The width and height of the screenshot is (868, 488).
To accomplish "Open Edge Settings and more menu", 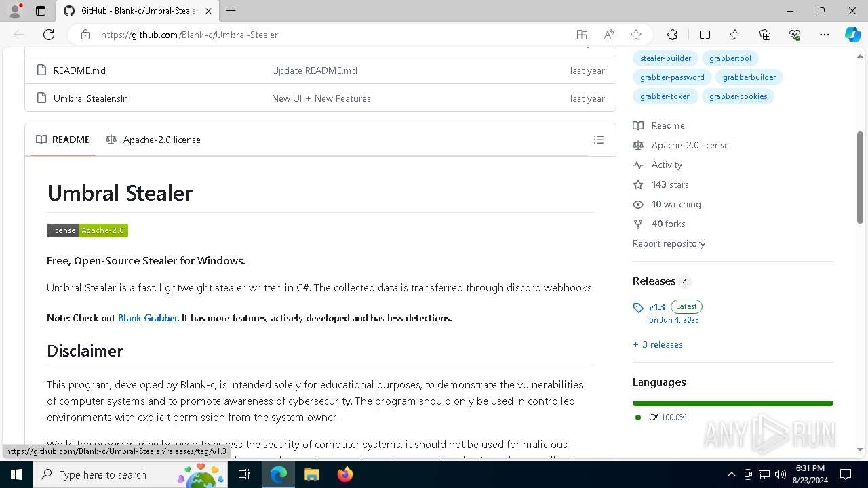I will tap(825, 35).
